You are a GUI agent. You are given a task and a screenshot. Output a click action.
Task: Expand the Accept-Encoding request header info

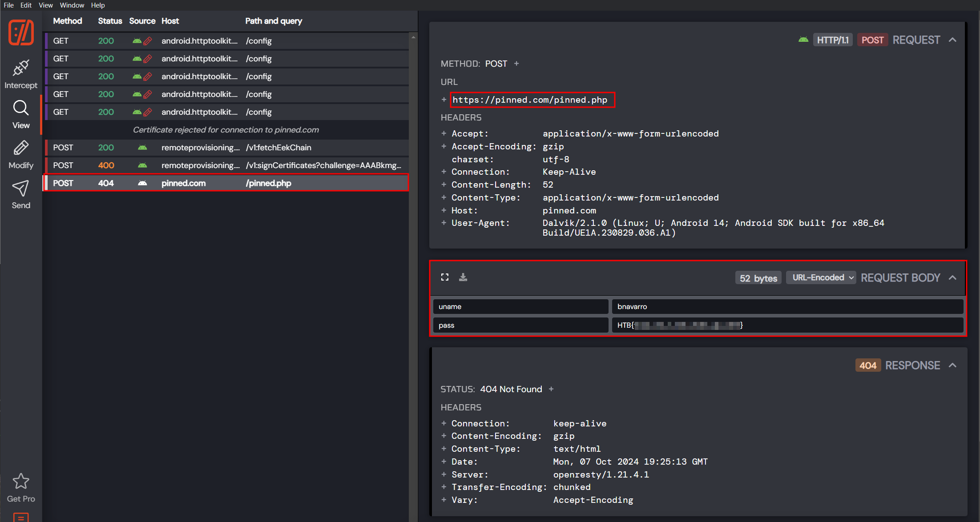coord(444,146)
